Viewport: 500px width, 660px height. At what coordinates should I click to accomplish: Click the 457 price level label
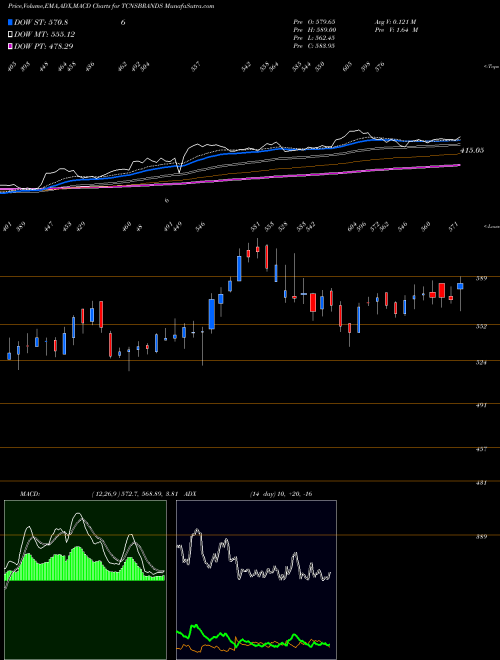tap(482, 449)
